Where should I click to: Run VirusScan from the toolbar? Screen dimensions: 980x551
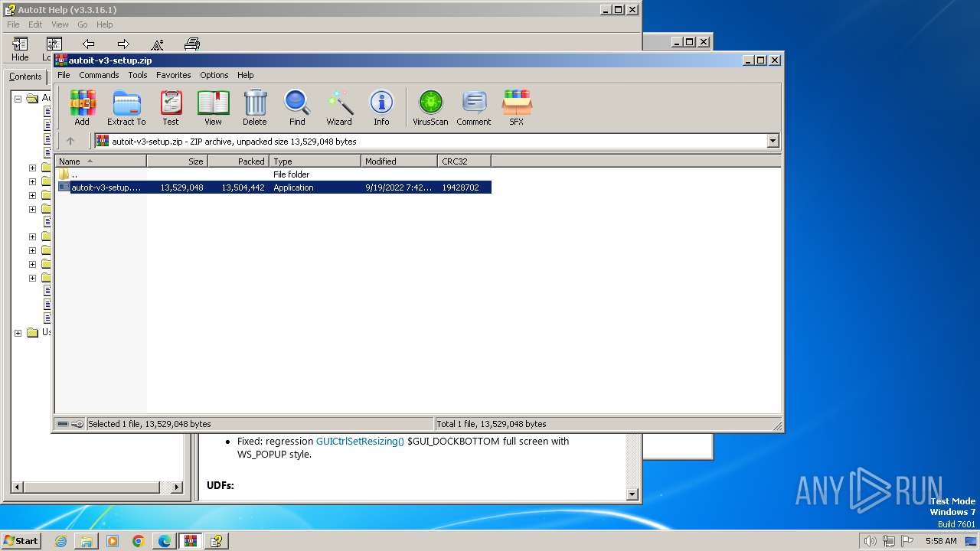click(430, 108)
